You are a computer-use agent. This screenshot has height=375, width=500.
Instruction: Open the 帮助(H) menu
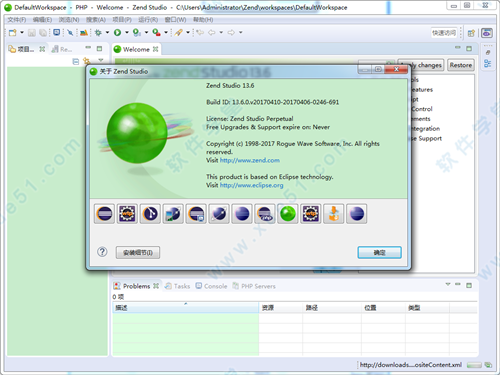tap(203, 20)
